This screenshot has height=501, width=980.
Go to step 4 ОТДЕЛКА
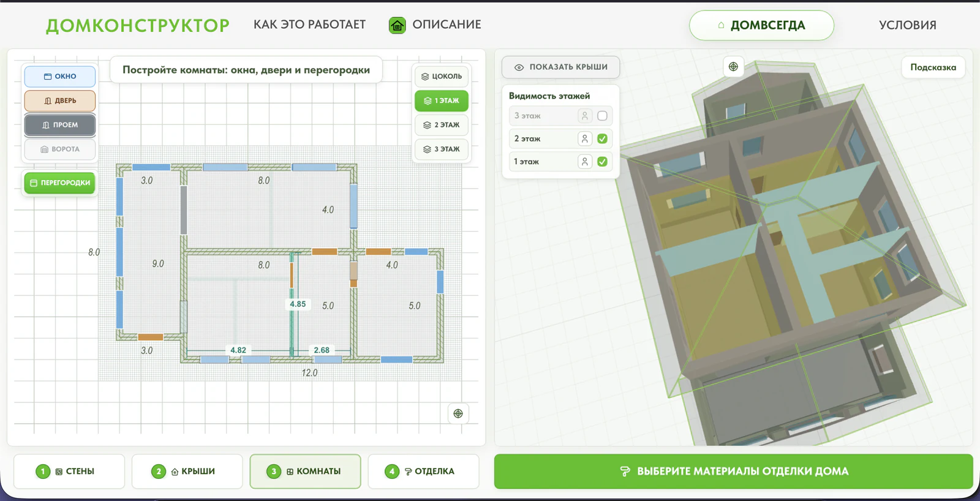point(423,471)
